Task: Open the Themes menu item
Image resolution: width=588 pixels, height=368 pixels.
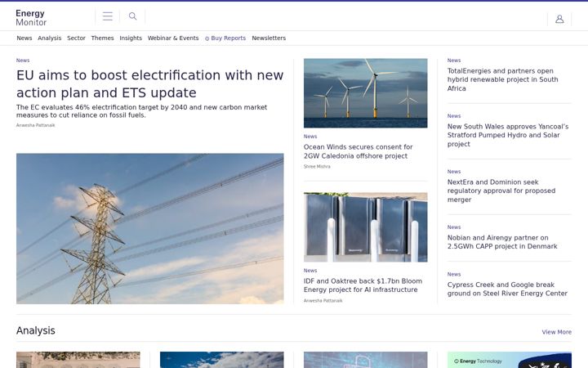Action: [x=102, y=38]
